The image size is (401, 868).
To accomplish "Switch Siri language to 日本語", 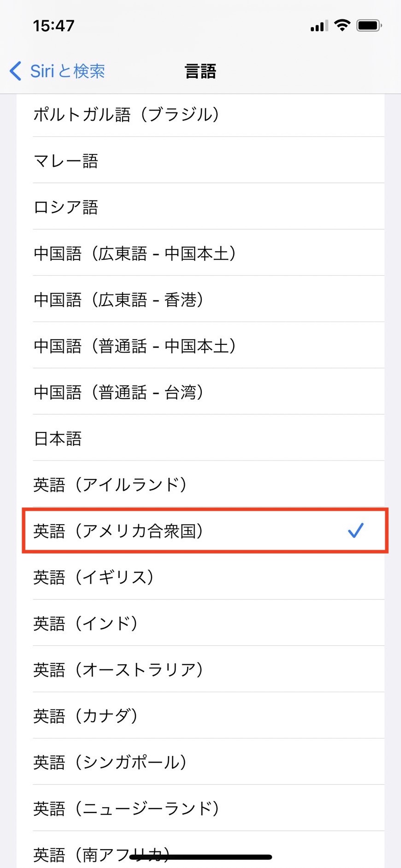I will pos(58,438).
